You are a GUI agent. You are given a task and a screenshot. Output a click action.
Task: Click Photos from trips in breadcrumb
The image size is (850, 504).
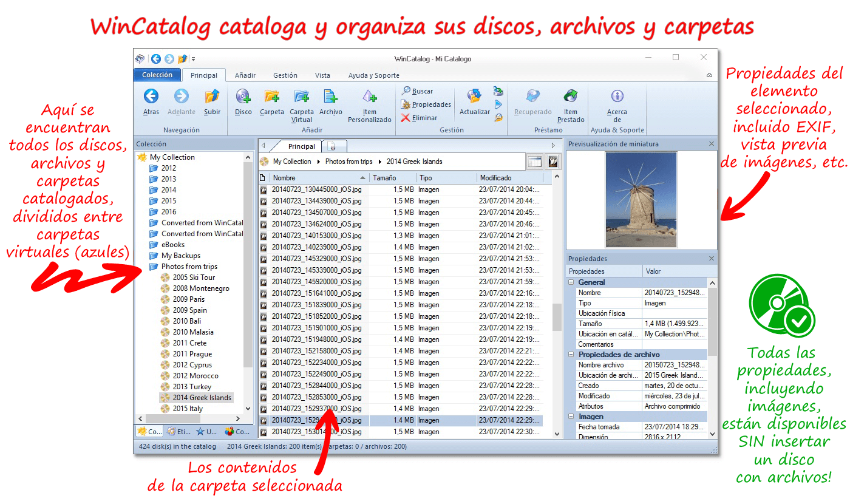[349, 162]
